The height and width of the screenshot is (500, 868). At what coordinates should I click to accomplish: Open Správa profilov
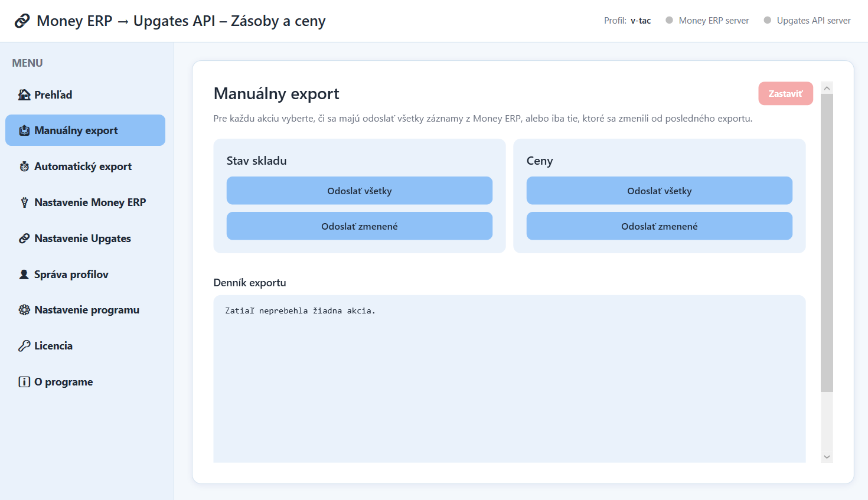point(85,274)
